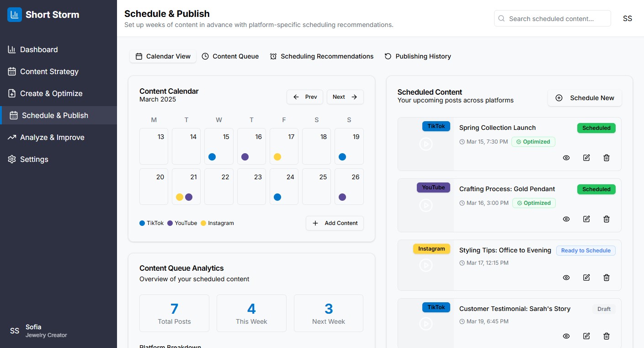The image size is (644, 348).
Task: Select the Settings gear in the sidebar
Action: tap(12, 159)
